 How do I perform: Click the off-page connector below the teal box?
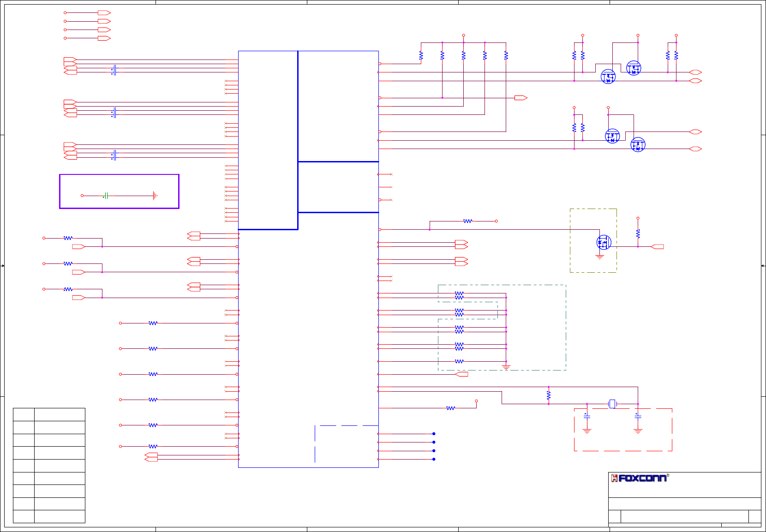click(x=461, y=374)
